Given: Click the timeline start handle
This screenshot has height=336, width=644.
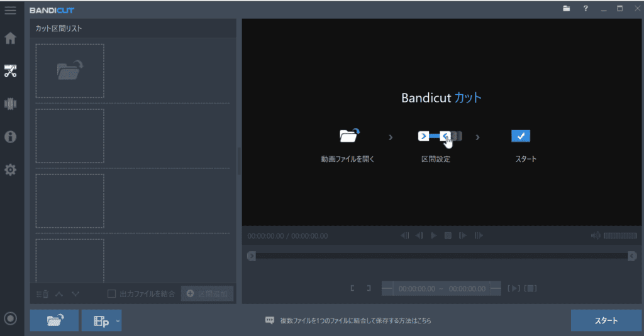Looking at the screenshot, I should [x=252, y=256].
